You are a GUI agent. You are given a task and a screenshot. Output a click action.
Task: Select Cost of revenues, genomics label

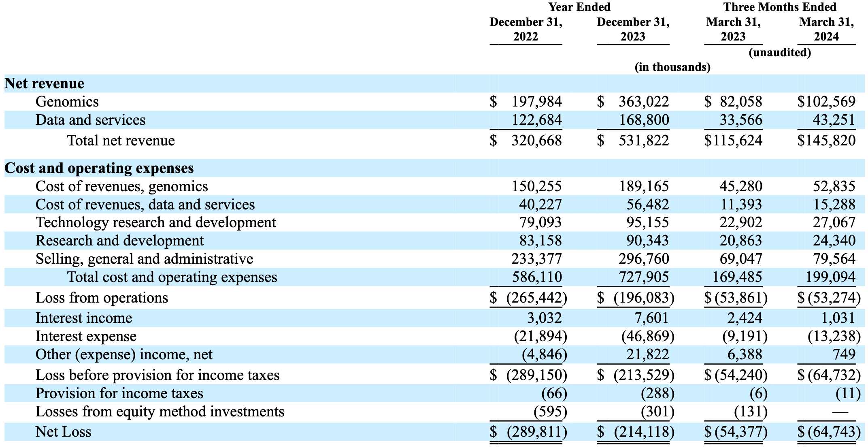coord(121,186)
